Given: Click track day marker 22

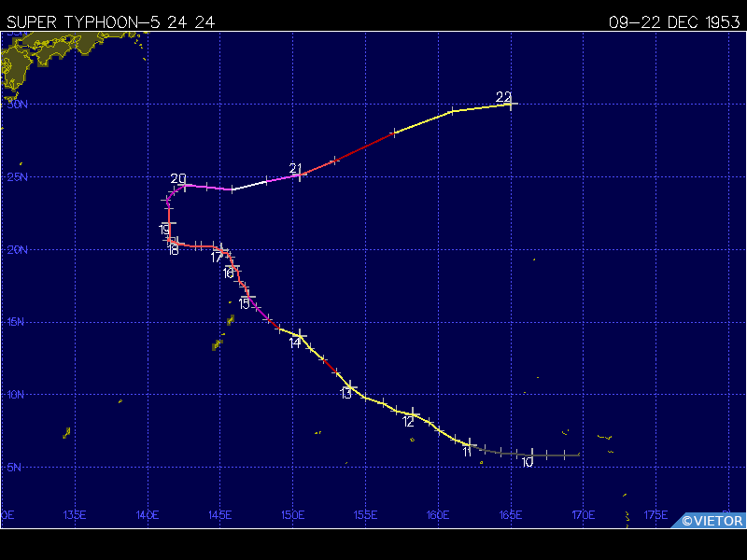Looking at the screenshot, I should 503,97.
